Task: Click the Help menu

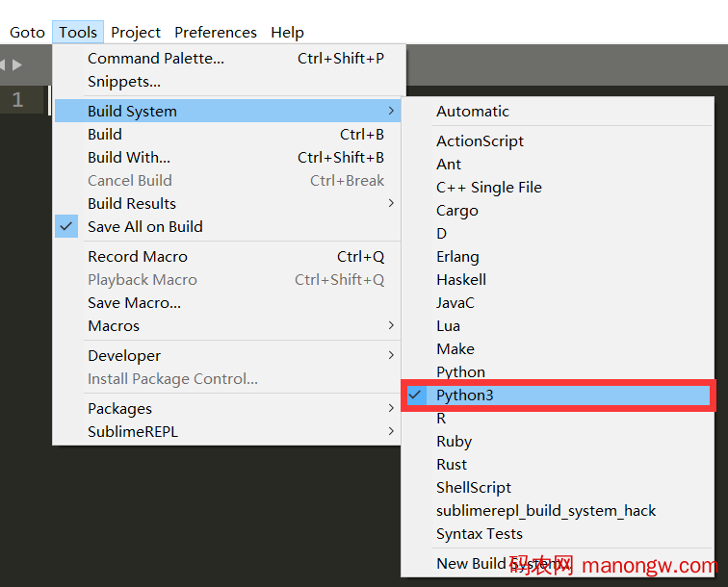Action: [287, 32]
